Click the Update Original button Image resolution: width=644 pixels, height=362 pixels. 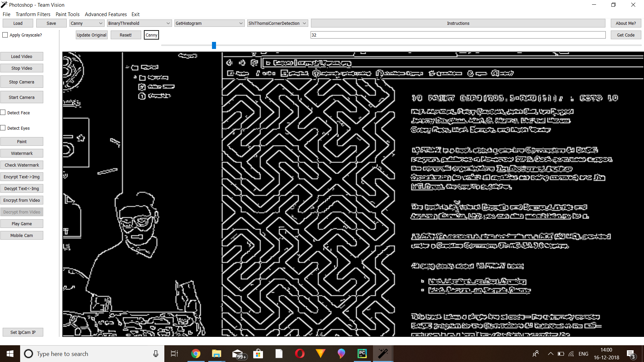click(x=92, y=35)
